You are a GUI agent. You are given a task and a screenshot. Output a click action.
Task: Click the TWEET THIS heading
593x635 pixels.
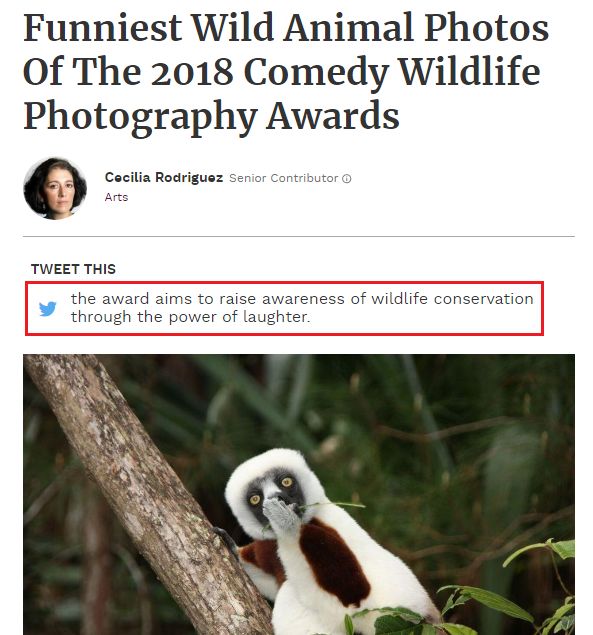point(73,269)
